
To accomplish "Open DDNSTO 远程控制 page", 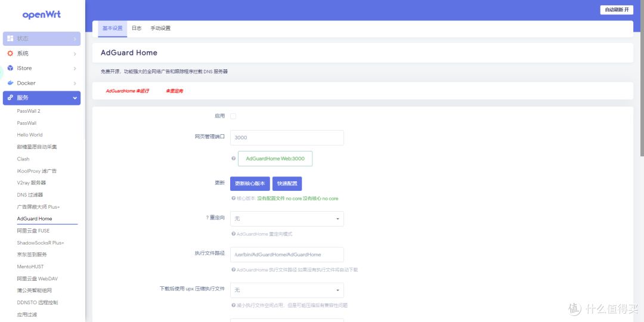I will click(38, 302).
